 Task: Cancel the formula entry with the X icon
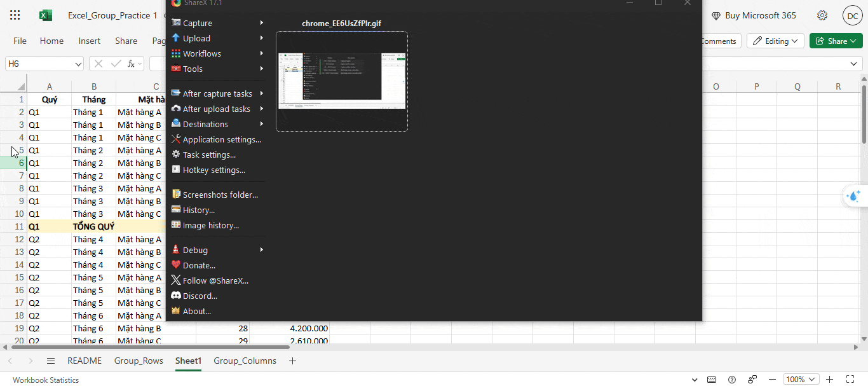point(98,64)
